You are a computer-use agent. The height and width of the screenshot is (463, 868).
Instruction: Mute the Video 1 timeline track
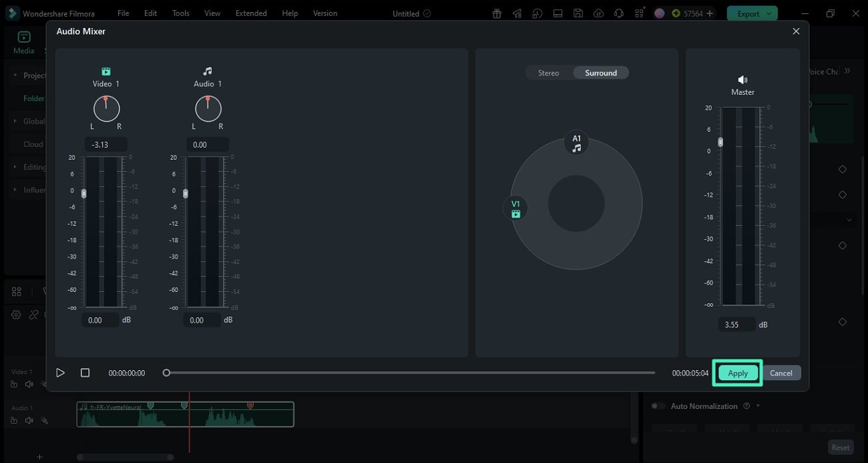point(29,384)
